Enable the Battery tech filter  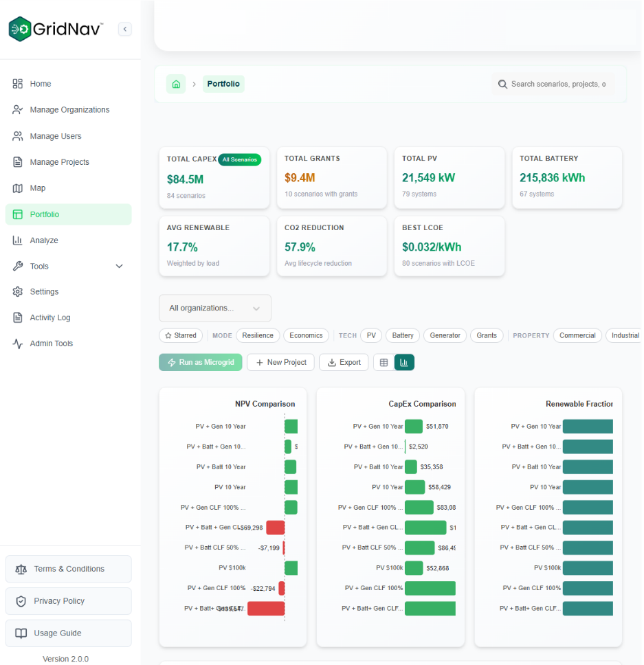pos(403,335)
